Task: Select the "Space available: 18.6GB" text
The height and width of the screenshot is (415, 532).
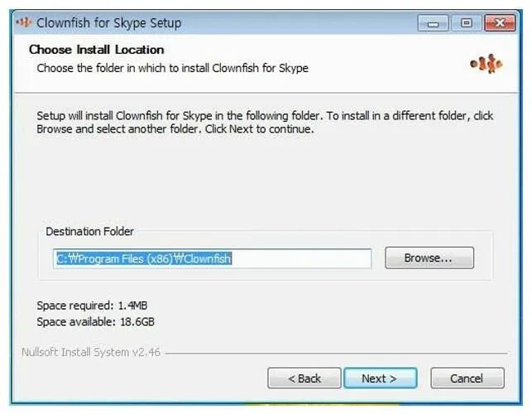Action: pos(95,321)
